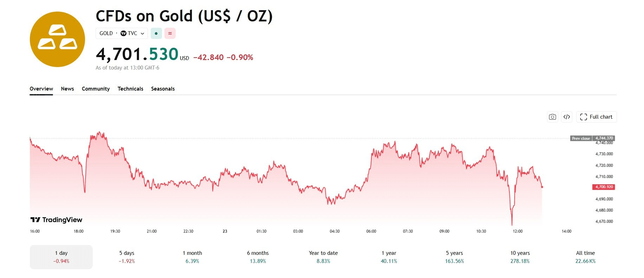Select the All time range
Viewport: 644px width, 278px height.
tap(585, 257)
